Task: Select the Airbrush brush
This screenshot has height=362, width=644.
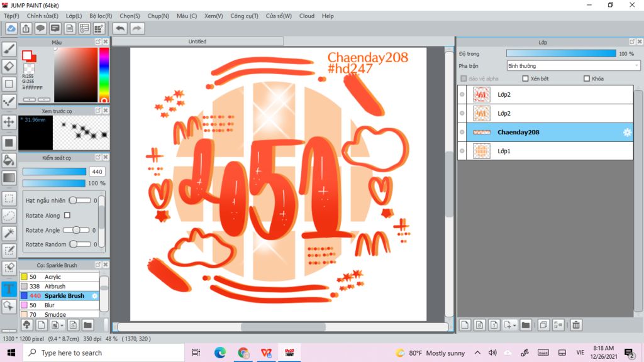Action: click(x=60, y=287)
